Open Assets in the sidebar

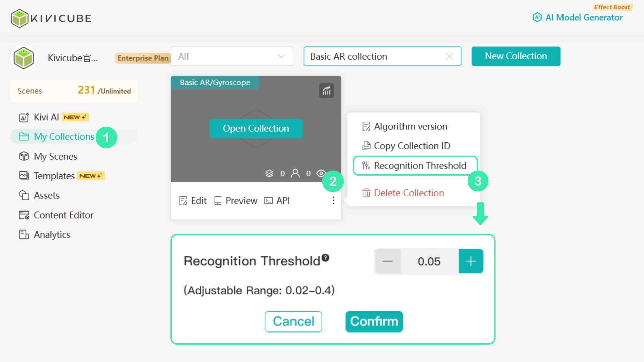tap(39, 195)
